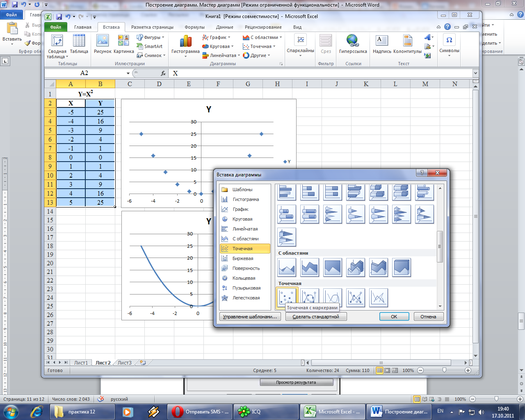Switch to the Вид tab
525x420 pixels.
tap(297, 27)
